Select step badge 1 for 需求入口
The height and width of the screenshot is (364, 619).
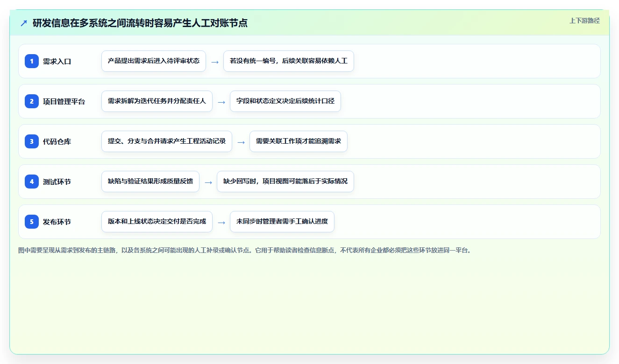32,61
